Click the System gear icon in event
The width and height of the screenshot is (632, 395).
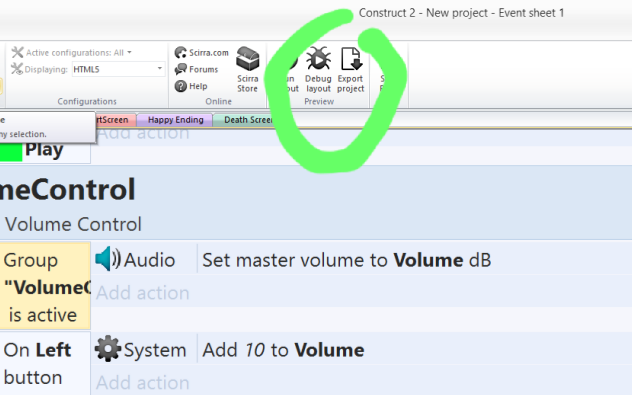pos(108,349)
